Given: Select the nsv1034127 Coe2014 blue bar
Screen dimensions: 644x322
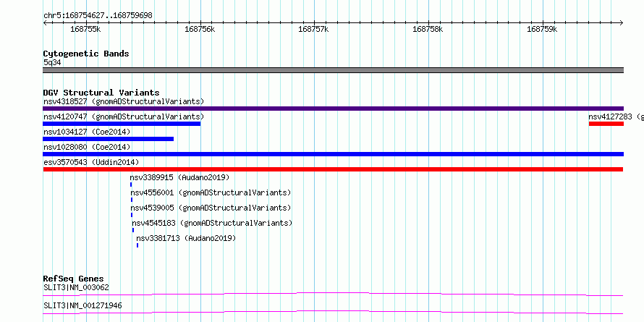Looking at the screenshot, I should pos(108,139).
